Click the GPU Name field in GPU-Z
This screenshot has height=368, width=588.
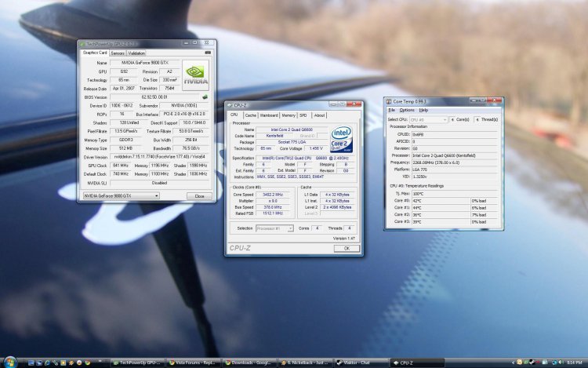pyautogui.click(x=144, y=63)
